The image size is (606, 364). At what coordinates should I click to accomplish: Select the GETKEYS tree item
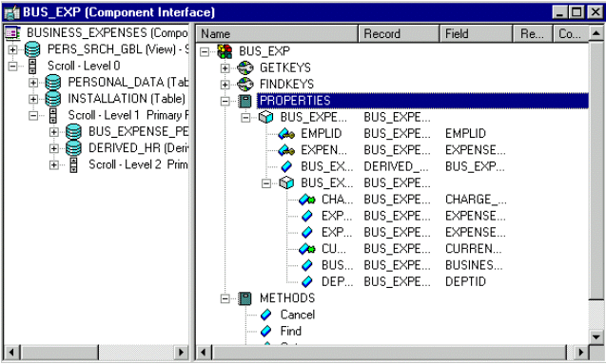tap(285, 67)
